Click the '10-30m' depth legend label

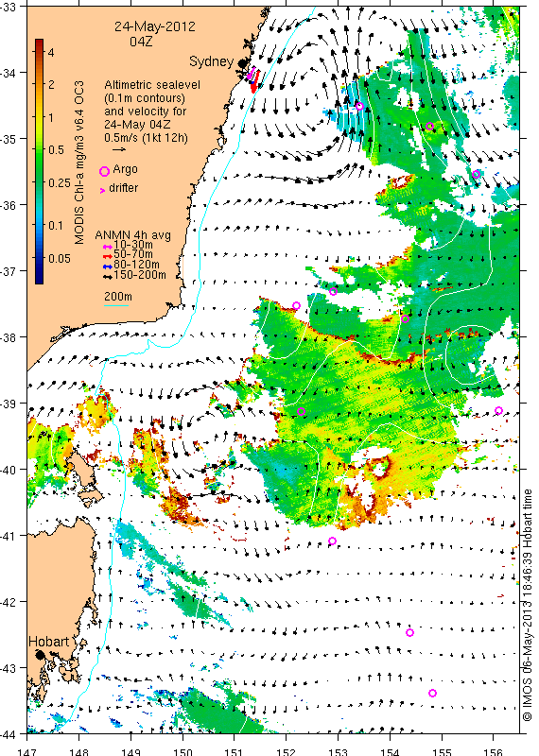point(133,246)
